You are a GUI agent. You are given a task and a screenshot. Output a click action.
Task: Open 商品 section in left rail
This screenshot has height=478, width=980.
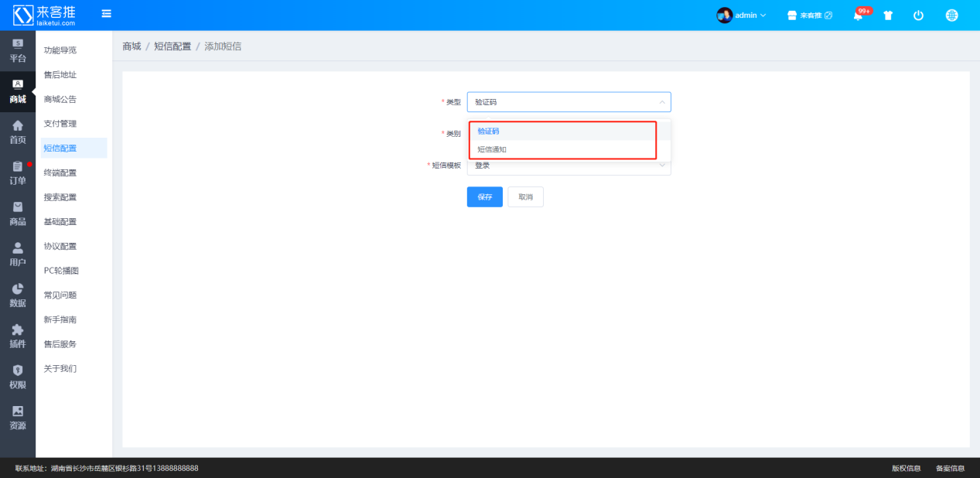point(18,214)
